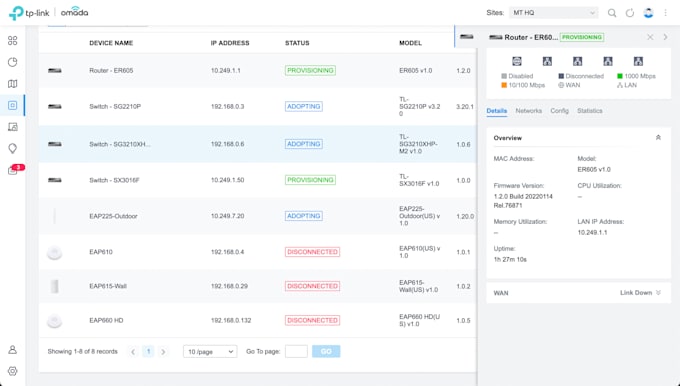Click the Switch - SX3016F device icon
Screen dimensions: 680x386
tap(55, 180)
